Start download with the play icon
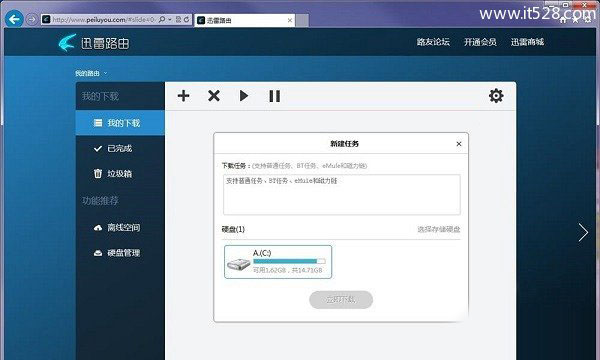Viewport: 600px width, 360px height. click(x=244, y=96)
